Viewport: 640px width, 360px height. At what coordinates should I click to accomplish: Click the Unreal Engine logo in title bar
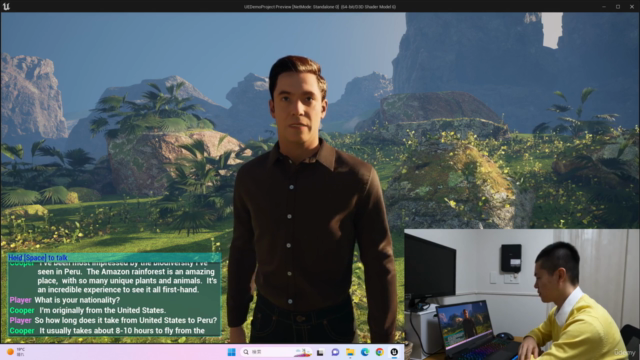[6, 6]
